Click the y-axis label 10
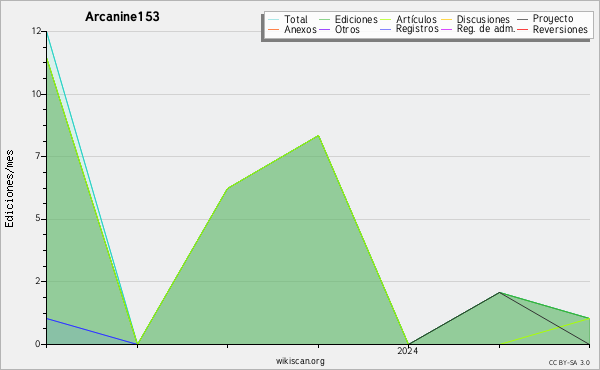Viewport: 600px width, 370px height. point(36,94)
